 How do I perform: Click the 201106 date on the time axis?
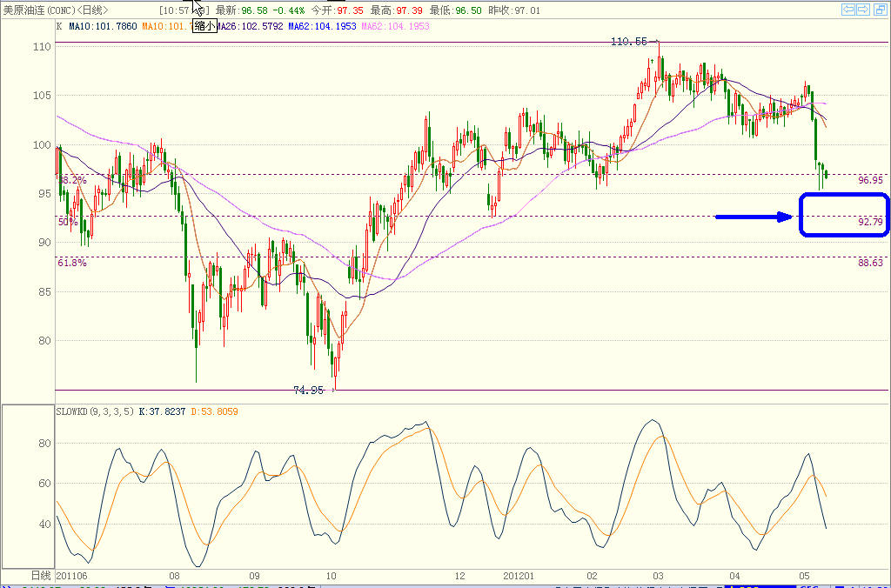[71, 576]
